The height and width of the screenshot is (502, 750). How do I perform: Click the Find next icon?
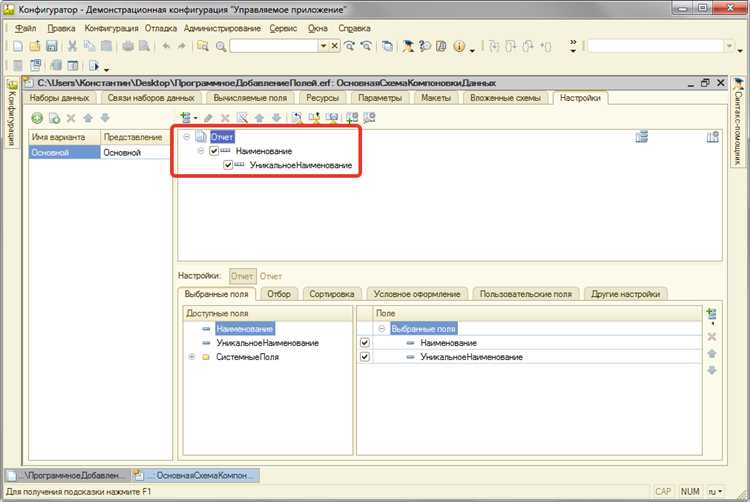[x=350, y=46]
